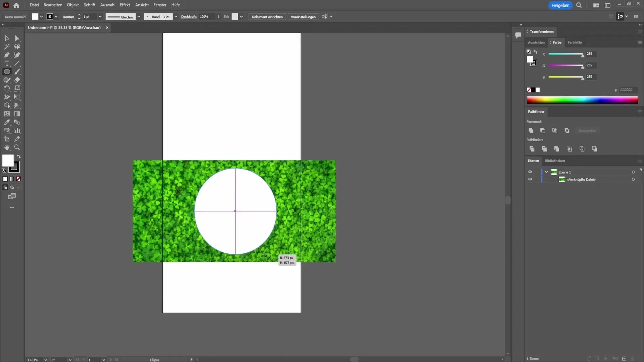Select the Artboard tool

point(7,139)
